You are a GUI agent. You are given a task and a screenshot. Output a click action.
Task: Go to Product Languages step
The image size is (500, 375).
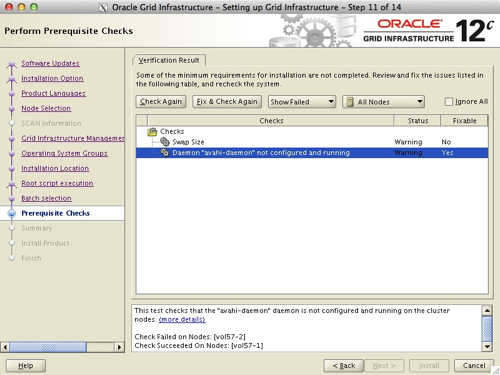[x=53, y=93]
